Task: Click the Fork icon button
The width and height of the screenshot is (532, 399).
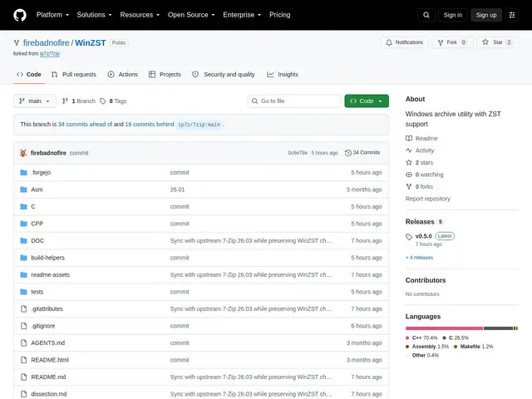Action: (x=441, y=42)
